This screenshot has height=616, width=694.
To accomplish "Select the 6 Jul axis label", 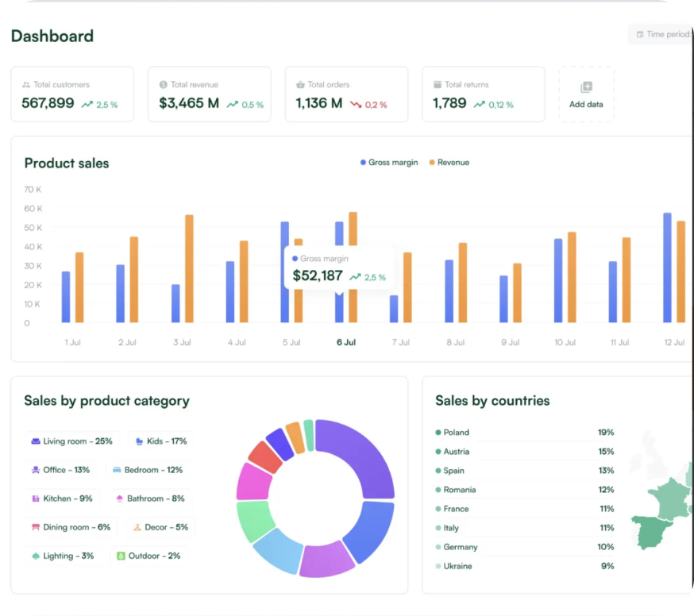I will click(345, 343).
